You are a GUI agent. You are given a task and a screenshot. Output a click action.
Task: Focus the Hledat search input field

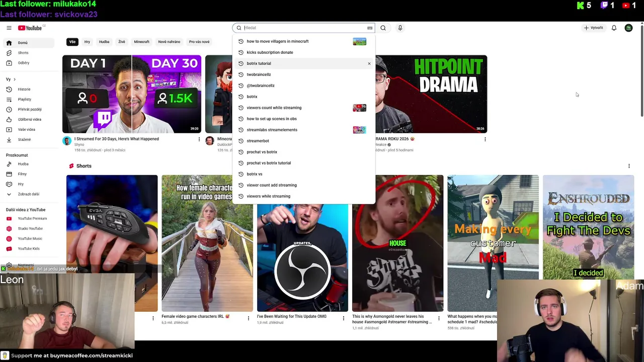(304, 28)
